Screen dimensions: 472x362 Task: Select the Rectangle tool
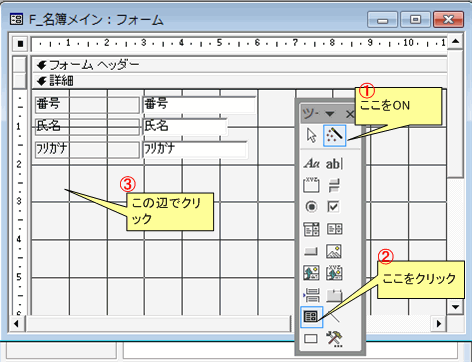click(311, 339)
